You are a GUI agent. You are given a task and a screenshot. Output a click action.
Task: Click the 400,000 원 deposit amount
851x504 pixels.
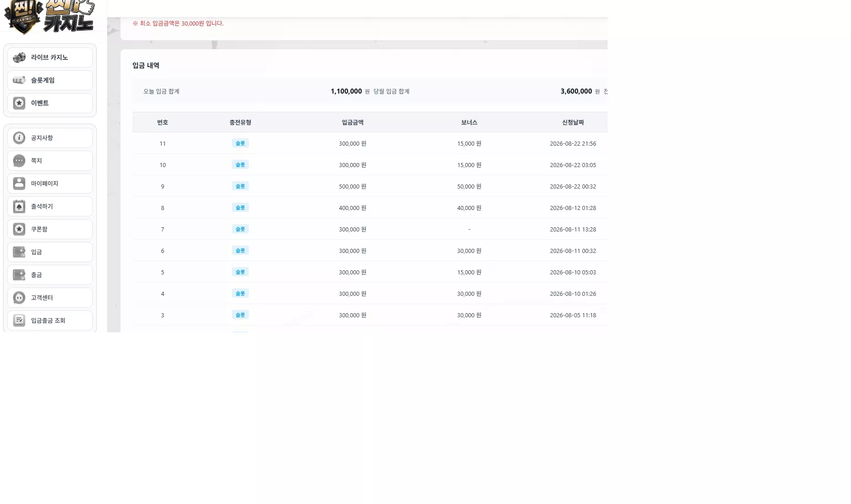click(352, 208)
